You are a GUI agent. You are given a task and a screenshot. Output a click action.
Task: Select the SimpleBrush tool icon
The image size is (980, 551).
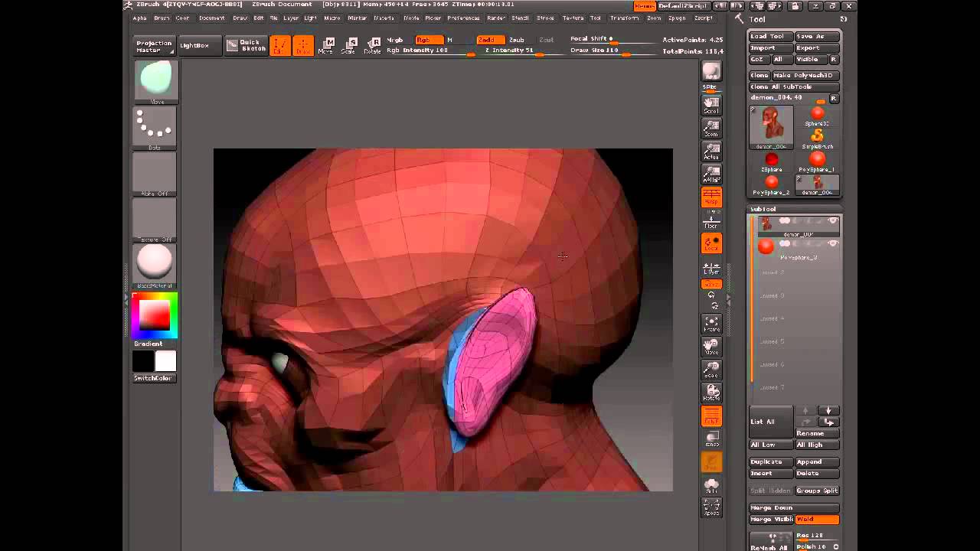point(817,139)
